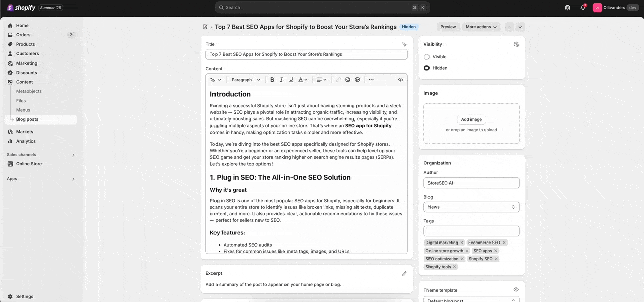Open the Sidekick assistant icon in top bar
Viewport: 644px width, 302px height.
point(568,8)
